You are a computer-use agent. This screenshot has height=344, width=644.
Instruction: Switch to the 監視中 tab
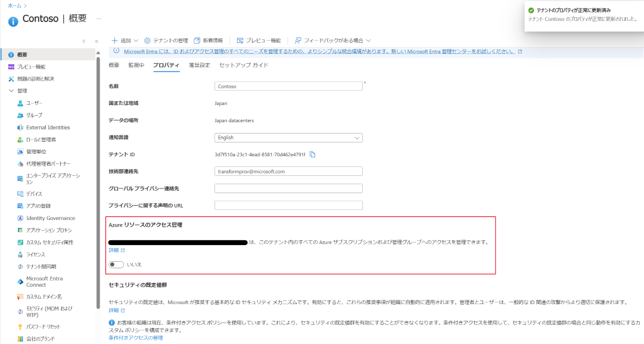[x=136, y=65]
